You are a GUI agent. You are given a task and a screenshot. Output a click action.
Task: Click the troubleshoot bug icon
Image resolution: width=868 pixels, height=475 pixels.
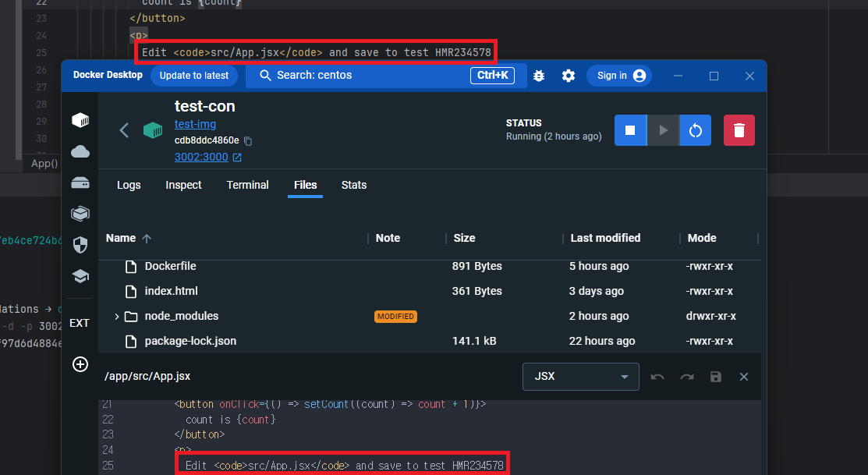click(x=539, y=76)
